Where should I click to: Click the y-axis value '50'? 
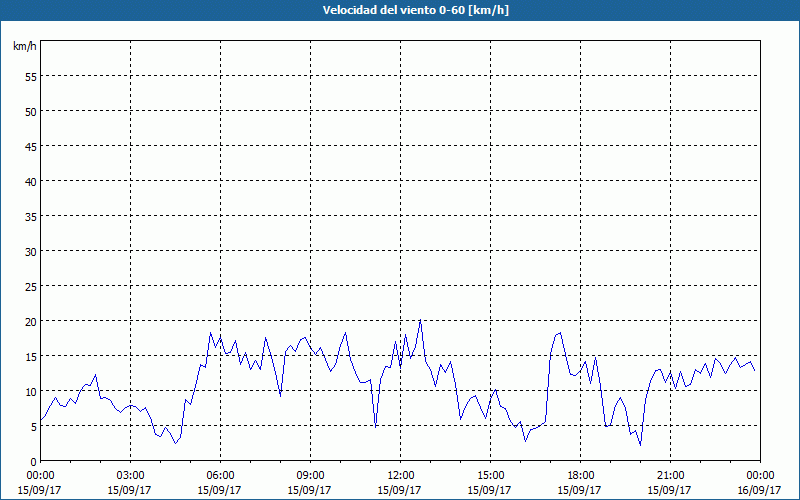coord(31,112)
